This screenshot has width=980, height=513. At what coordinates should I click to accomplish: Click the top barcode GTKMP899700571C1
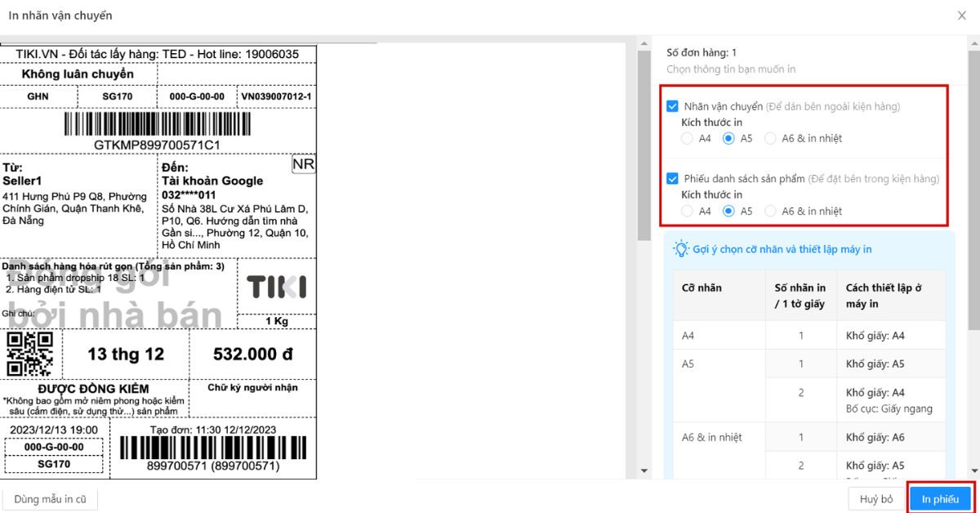click(x=157, y=125)
